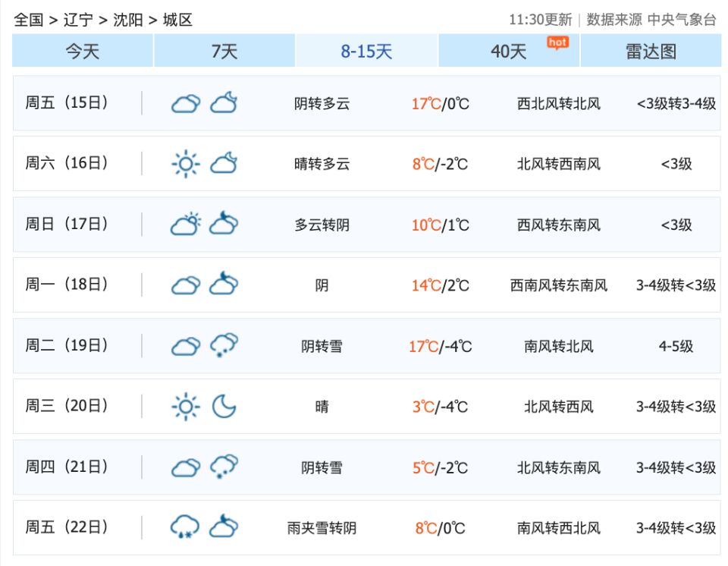Screen dimensions: 728x566
Task: Click the daytime sun-cloud icon for 周日
Action: [185, 224]
